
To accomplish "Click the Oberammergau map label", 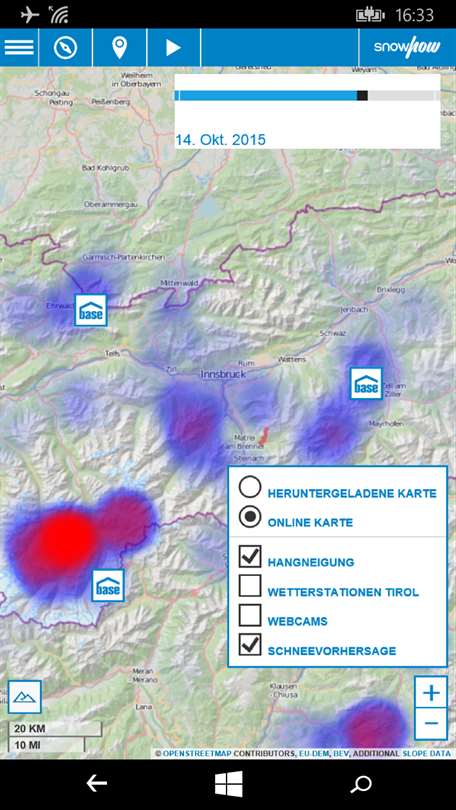I will 111,205.
